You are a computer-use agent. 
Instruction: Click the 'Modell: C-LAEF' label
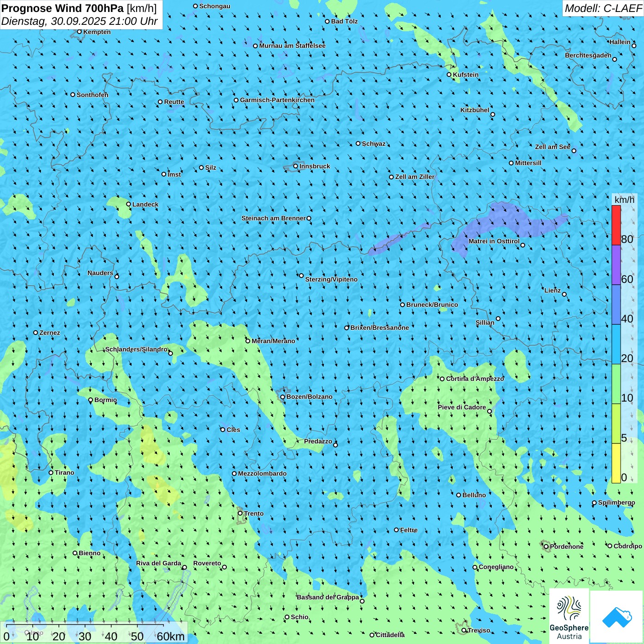pos(603,8)
